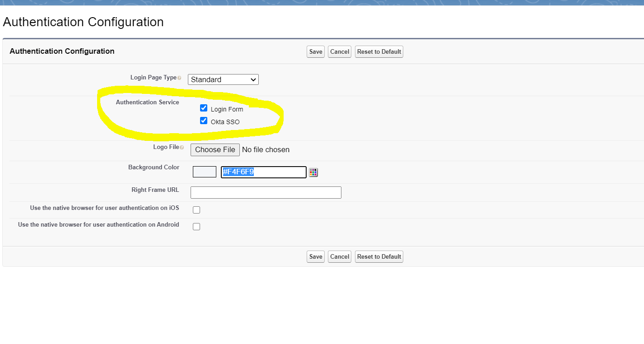
Task: Click the Background Color preview swatch
Action: click(x=204, y=172)
